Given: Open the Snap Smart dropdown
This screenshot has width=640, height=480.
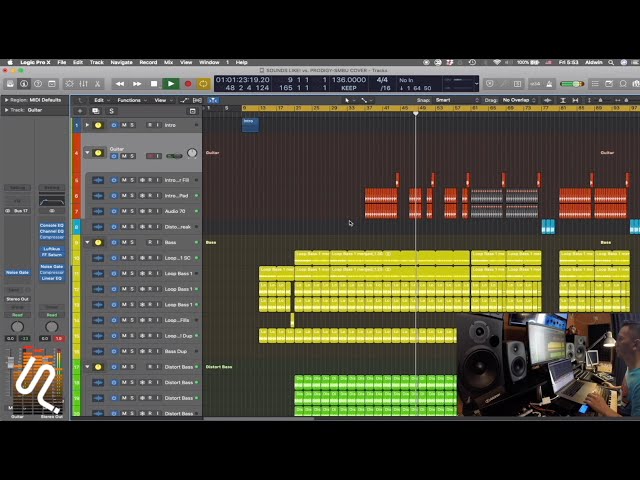Looking at the screenshot, I should click(457, 100).
